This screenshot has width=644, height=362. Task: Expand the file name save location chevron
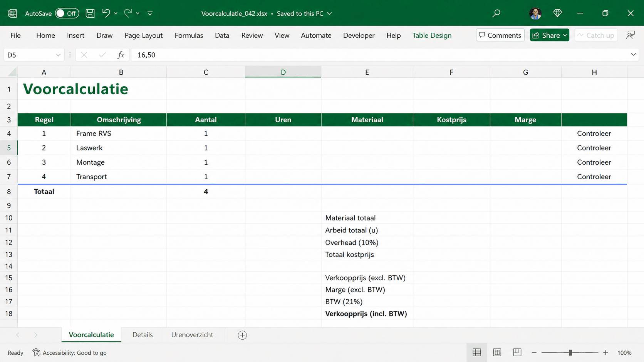(x=329, y=13)
